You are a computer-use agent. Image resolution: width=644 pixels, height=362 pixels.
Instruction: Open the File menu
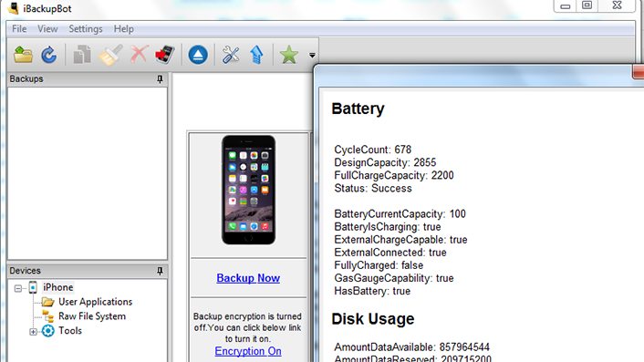pos(19,29)
